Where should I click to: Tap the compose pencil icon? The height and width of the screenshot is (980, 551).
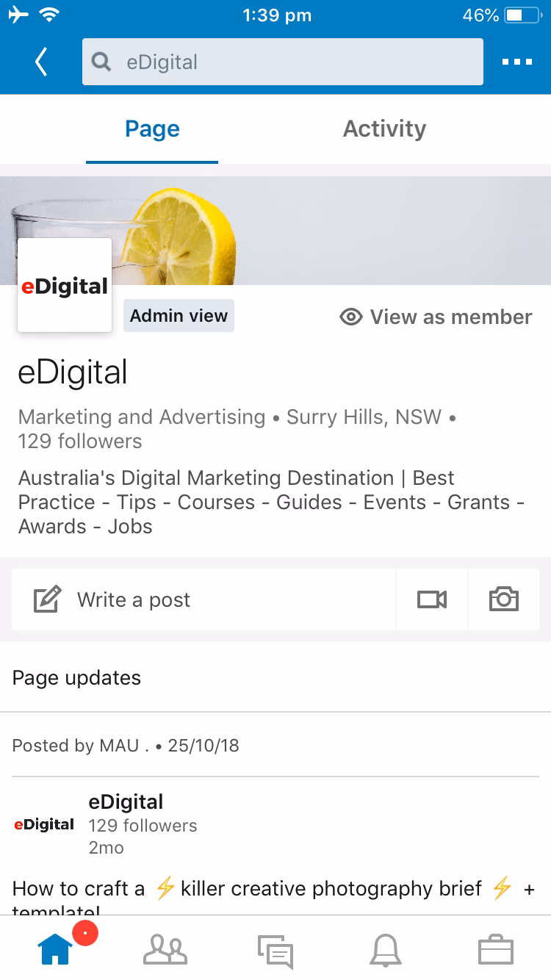(47, 600)
